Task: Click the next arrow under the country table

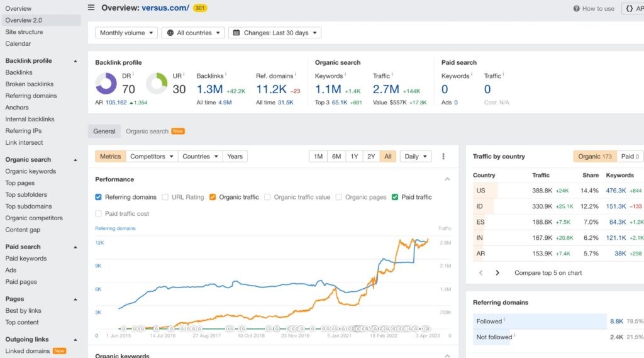Action: point(497,273)
